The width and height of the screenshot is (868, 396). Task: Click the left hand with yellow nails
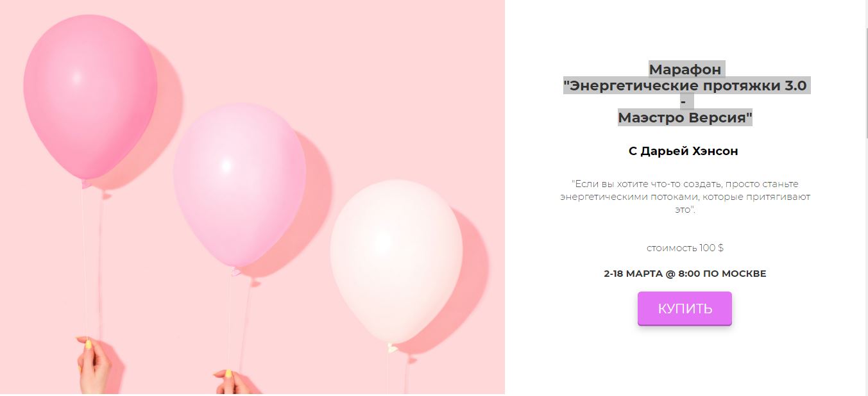(95, 364)
